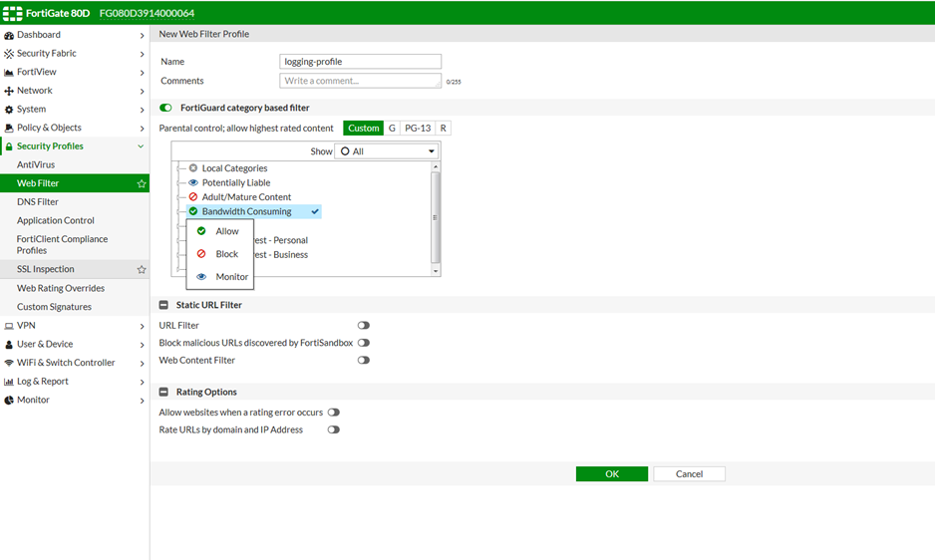Click the category list vertical scrollbar
The width and height of the screenshot is (935, 560).
click(435, 216)
